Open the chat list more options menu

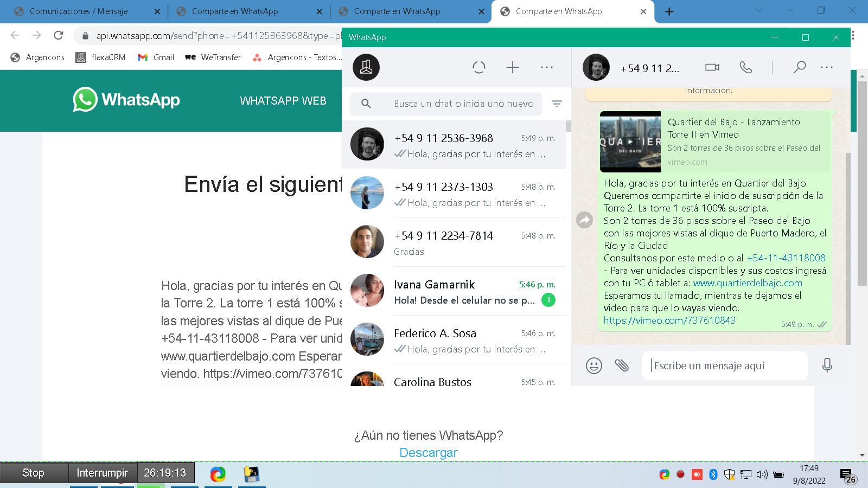point(547,67)
